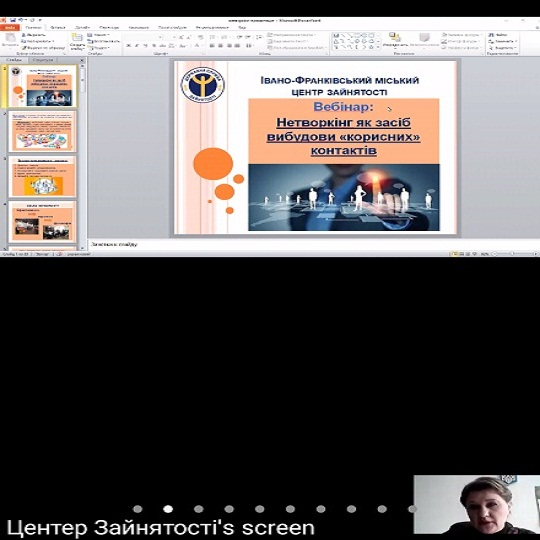Toggle bold text formatting

click(x=128, y=45)
